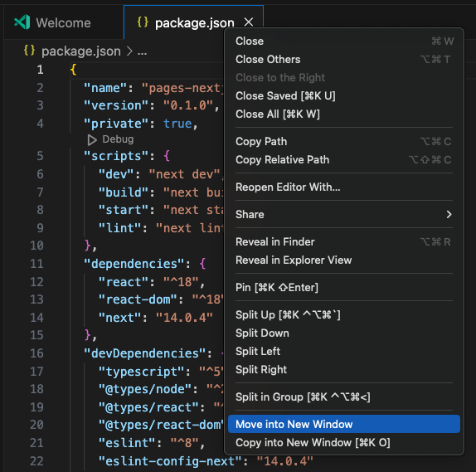Click the "@types/react-dom" key text
The image size is (476, 472).
[161, 425]
